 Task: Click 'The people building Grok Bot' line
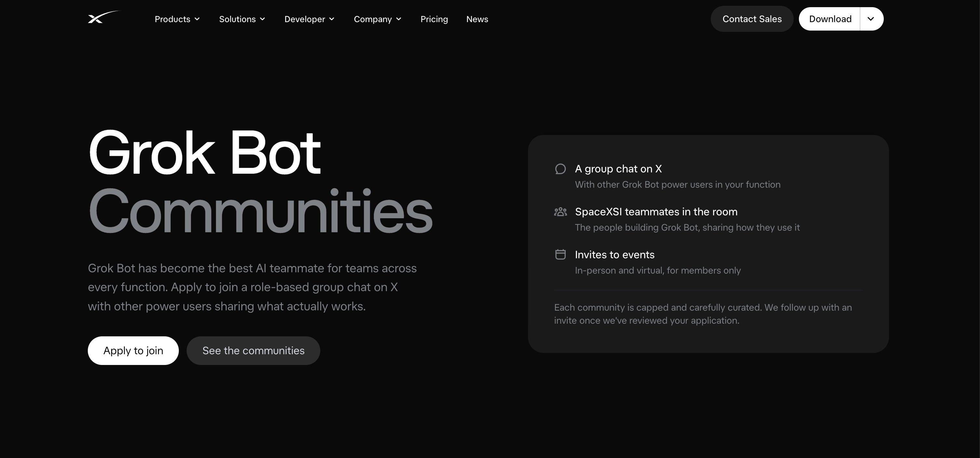(687, 227)
